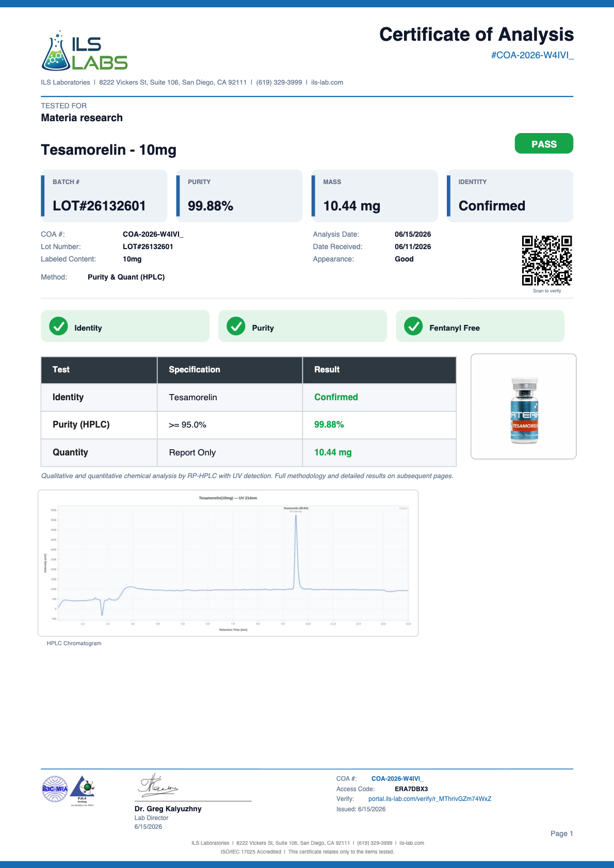Click the Fentanyl Free checkmark icon
Image resolution: width=614 pixels, height=868 pixels.
coord(413,326)
